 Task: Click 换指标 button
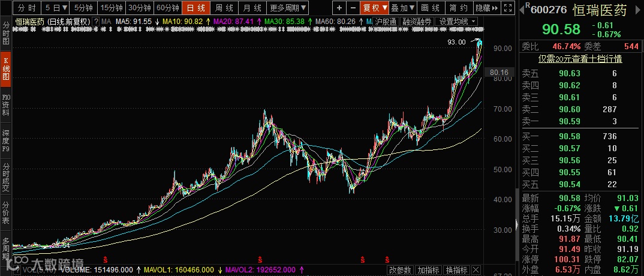click(456, 270)
